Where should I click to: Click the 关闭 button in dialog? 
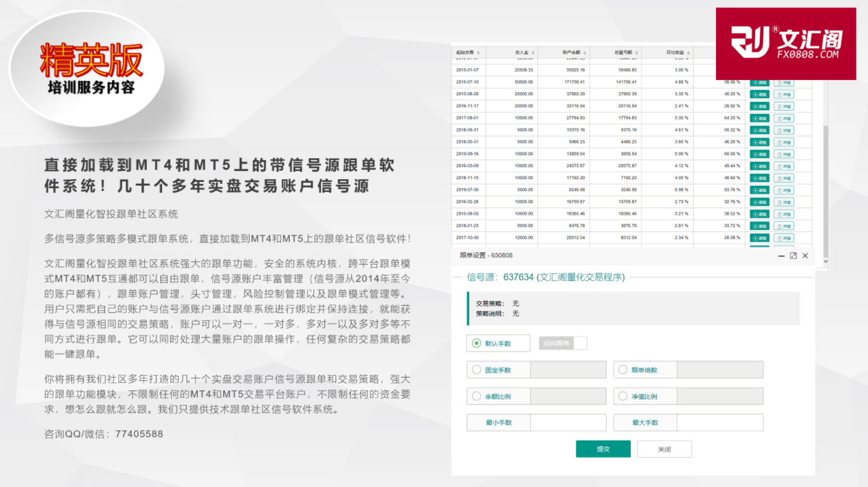tap(665, 449)
